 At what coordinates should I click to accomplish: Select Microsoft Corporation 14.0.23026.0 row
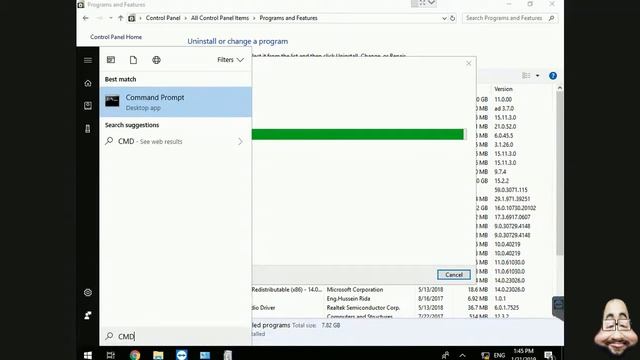[355, 289]
